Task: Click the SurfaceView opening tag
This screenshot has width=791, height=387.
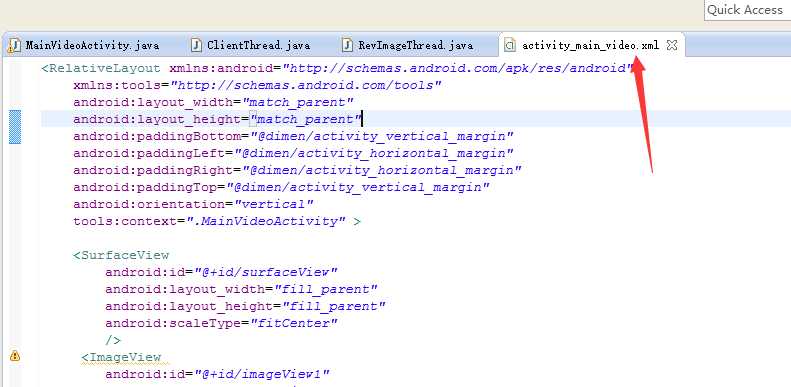Action: click(121, 255)
